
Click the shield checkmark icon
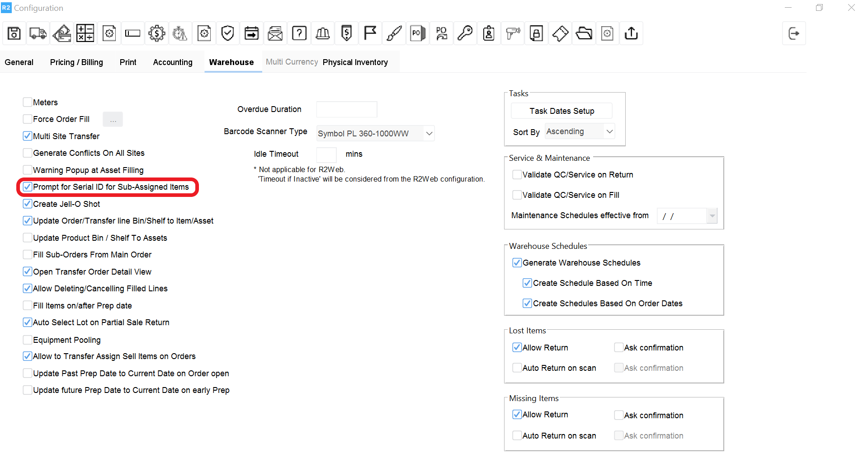228,33
